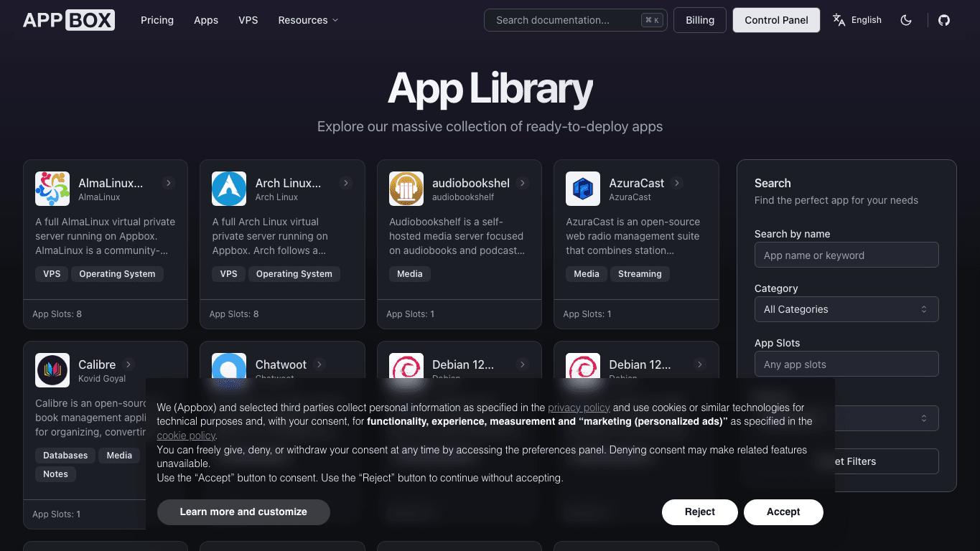Open the All Categories dropdown

coord(846,309)
